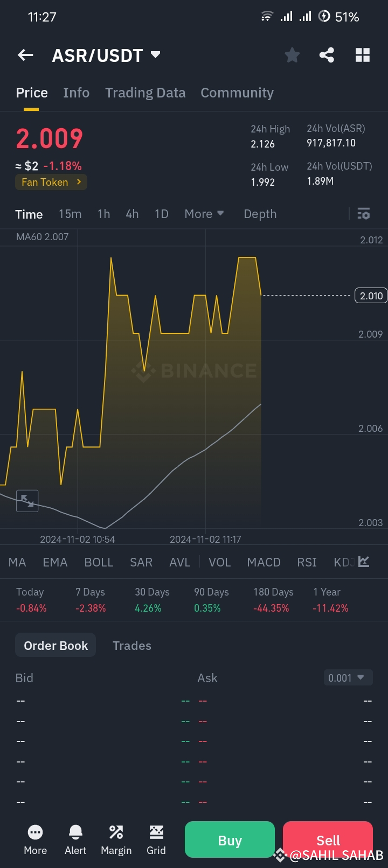Open the Trades tab
388x868 pixels.
[x=131, y=645]
